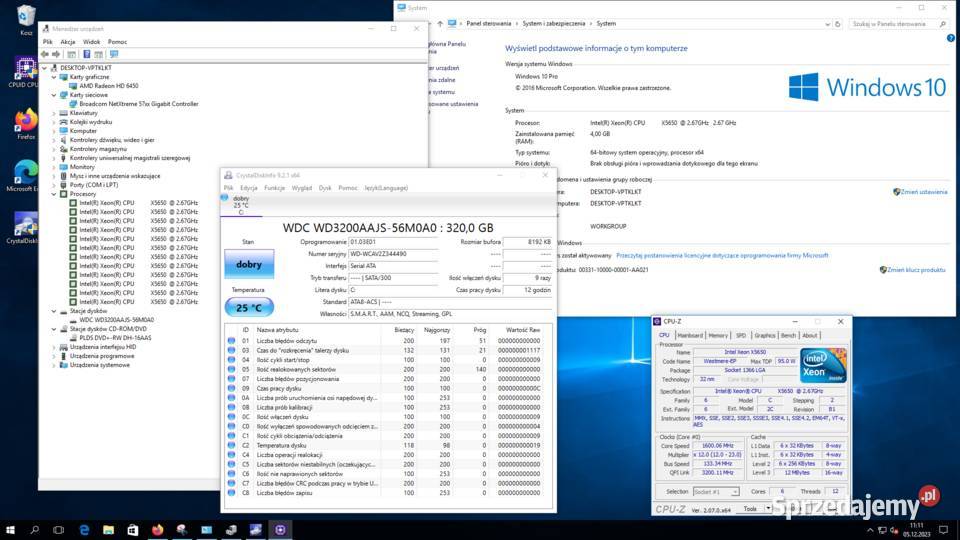Launch Firefox from the desktop shortcut
This screenshot has width=960, height=540.
click(x=26, y=124)
